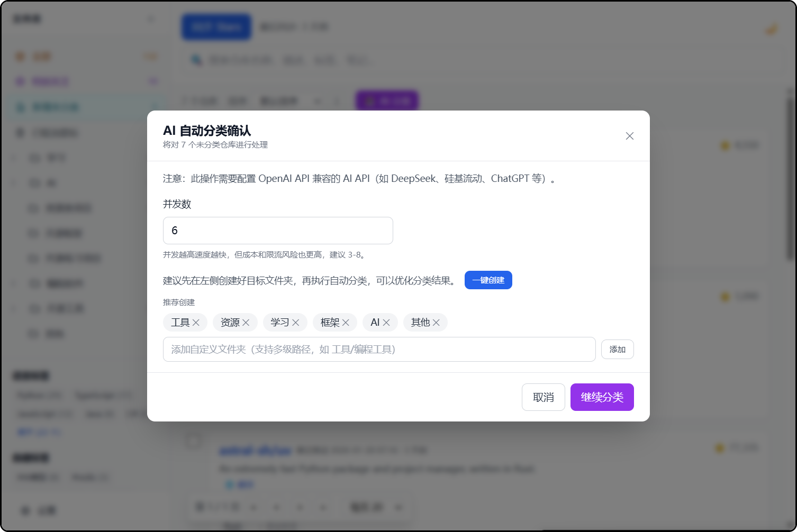Remove the AI tag with its X icon
This screenshot has width=797, height=532.
(387, 322)
